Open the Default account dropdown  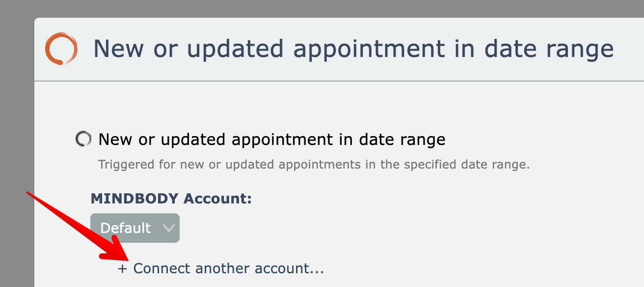click(x=135, y=228)
